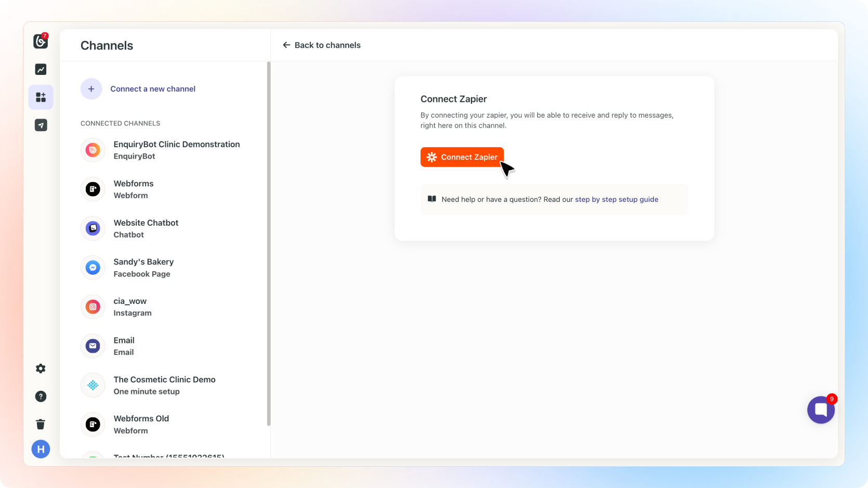The image size is (868, 488).
Task: Open the H user profile avatar
Action: tap(41, 449)
